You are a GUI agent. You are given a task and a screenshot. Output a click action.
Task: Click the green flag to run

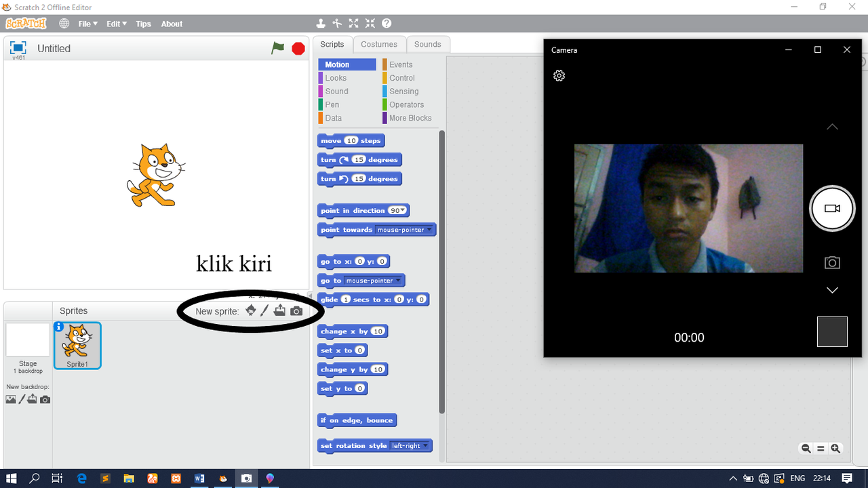(278, 48)
